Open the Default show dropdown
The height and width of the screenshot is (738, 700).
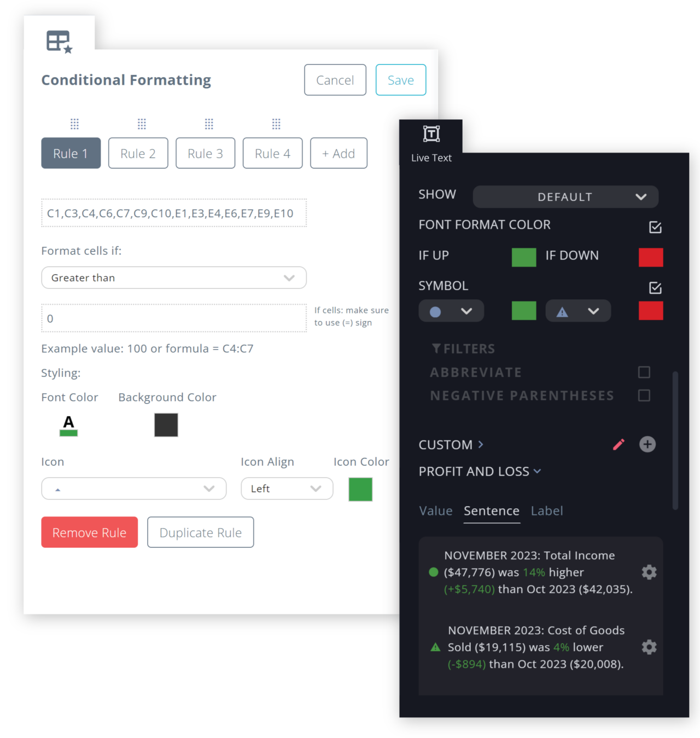click(565, 197)
